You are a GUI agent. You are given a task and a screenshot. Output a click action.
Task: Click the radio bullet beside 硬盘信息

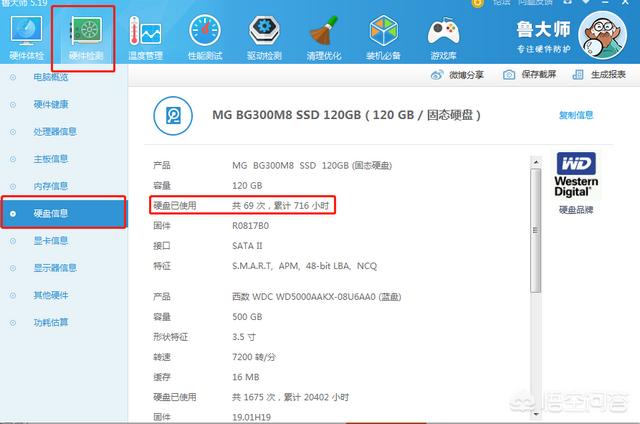tap(13, 213)
